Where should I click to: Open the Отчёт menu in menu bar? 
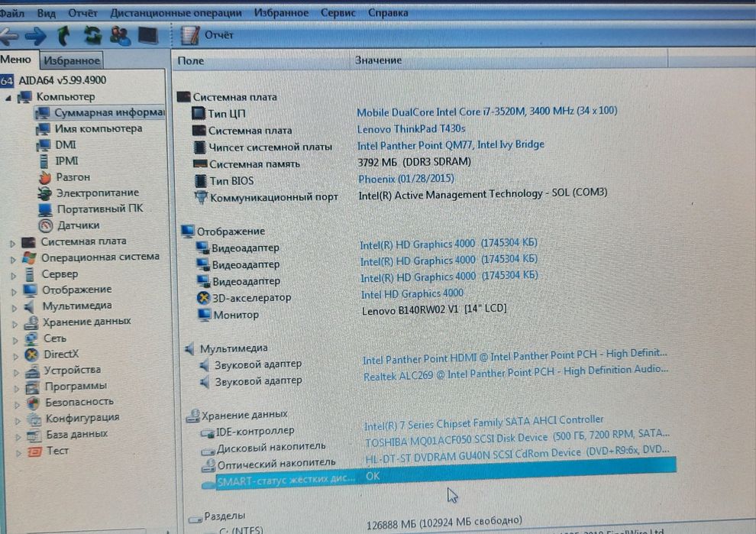click(x=82, y=13)
